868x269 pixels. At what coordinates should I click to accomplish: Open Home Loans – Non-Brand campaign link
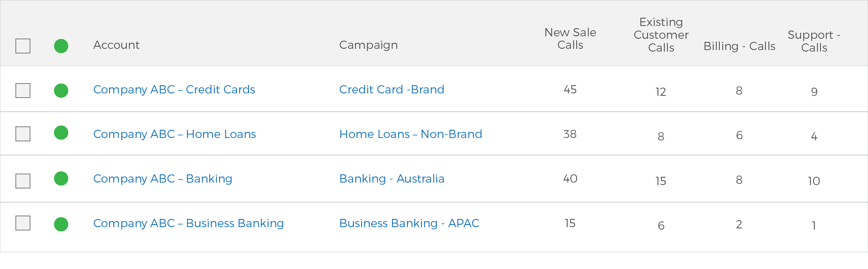click(x=411, y=134)
